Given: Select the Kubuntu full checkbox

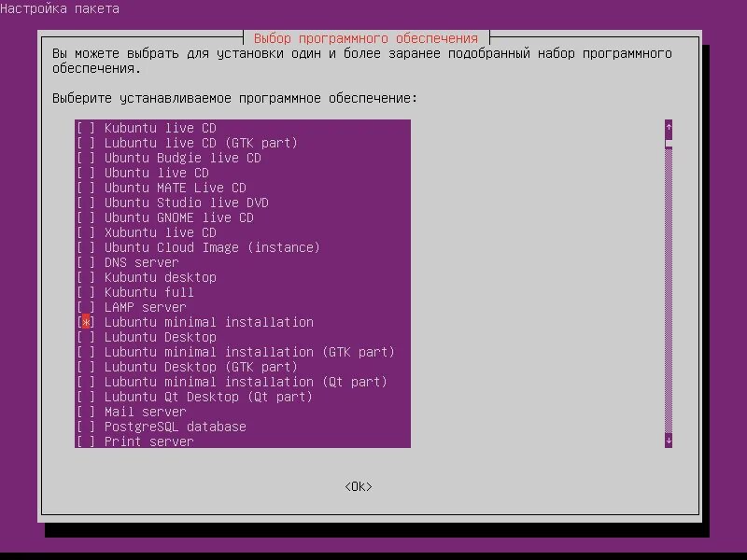Looking at the screenshot, I should (x=86, y=292).
